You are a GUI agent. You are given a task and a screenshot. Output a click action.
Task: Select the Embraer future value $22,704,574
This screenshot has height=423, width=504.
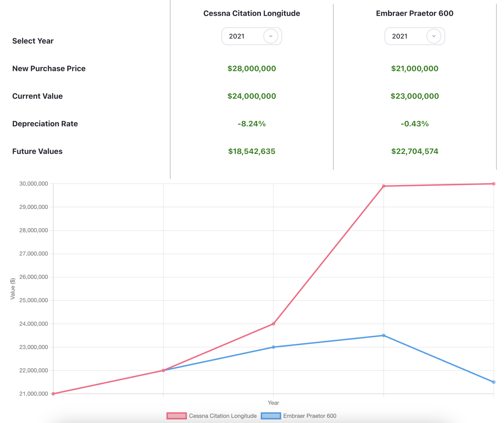[414, 151]
